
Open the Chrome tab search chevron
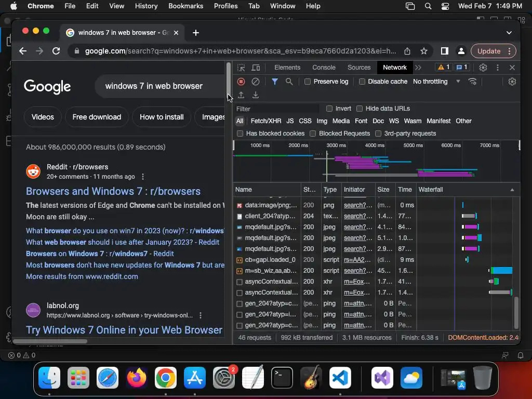(509, 33)
